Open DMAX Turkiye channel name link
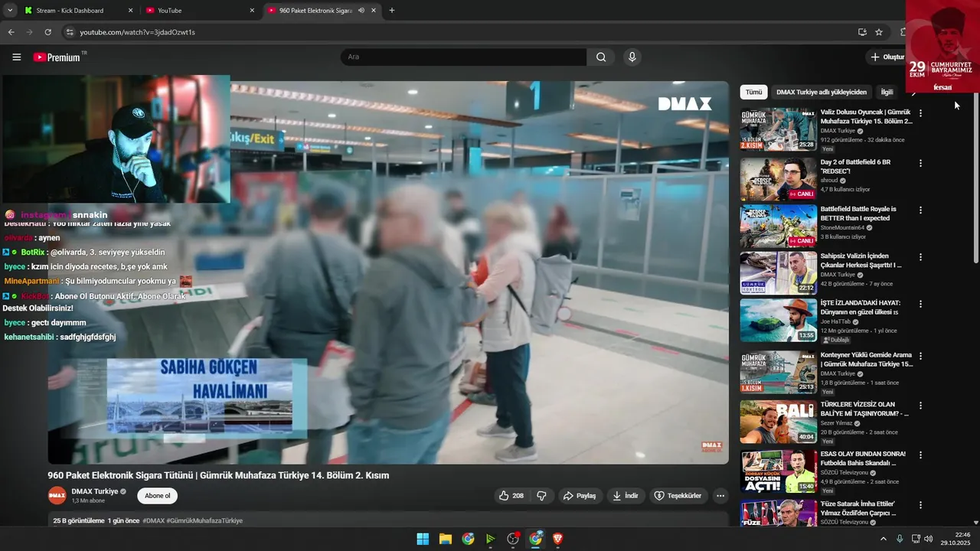This screenshot has height=551, width=980. [94, 491]
